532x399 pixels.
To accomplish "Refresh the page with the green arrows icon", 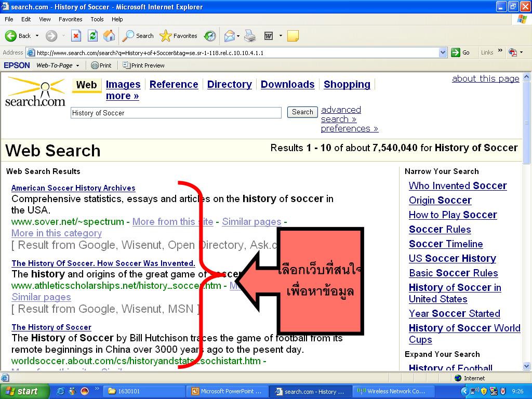I will [92, 36].
